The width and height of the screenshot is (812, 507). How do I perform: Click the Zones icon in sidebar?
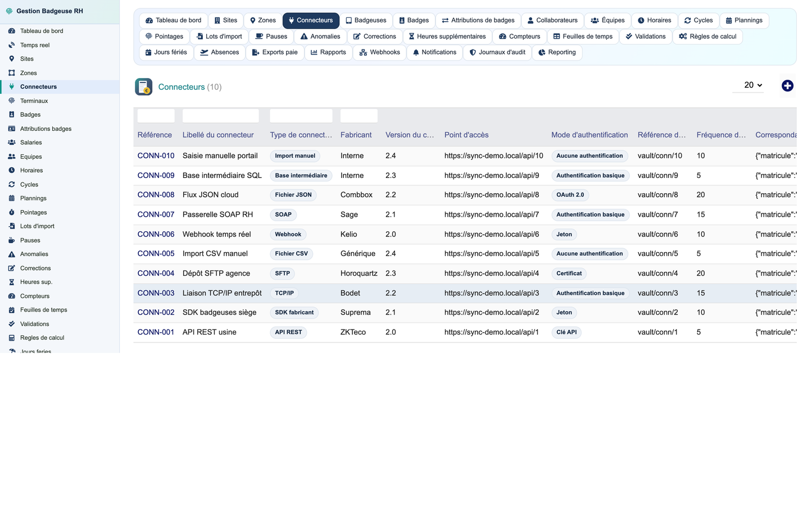11,73
